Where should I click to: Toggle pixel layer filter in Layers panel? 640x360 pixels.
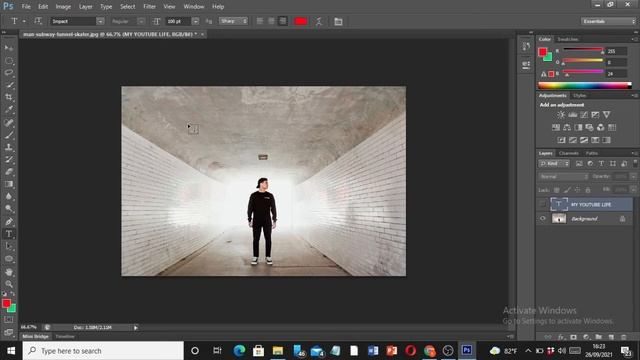click(x=579, y=163)
